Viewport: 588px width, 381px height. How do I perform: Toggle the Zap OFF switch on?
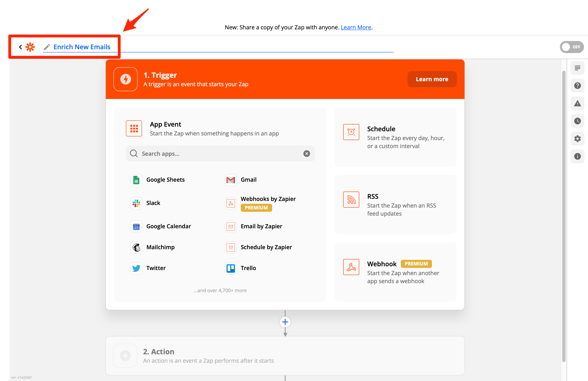[x=572, y=47]
